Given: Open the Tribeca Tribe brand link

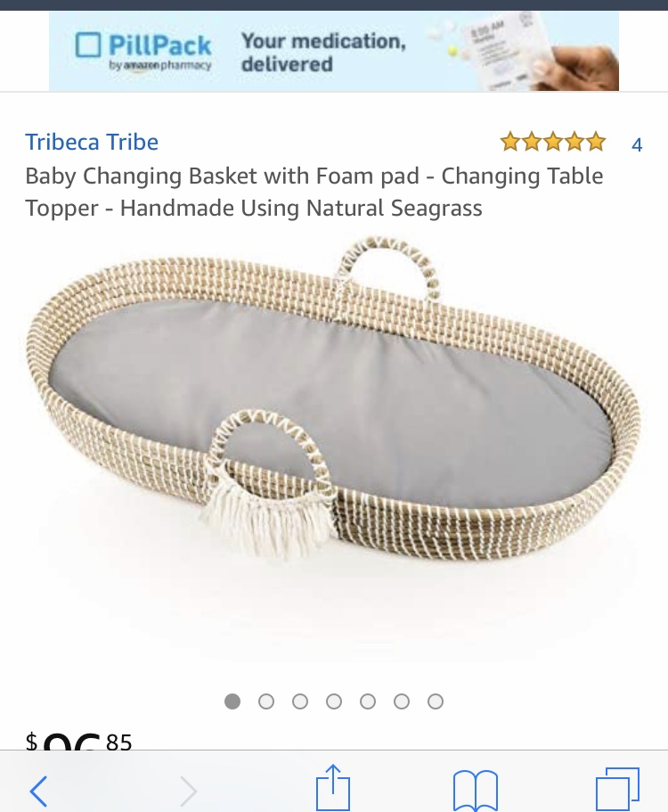Looking at the screenshot, I should (92, 142).
